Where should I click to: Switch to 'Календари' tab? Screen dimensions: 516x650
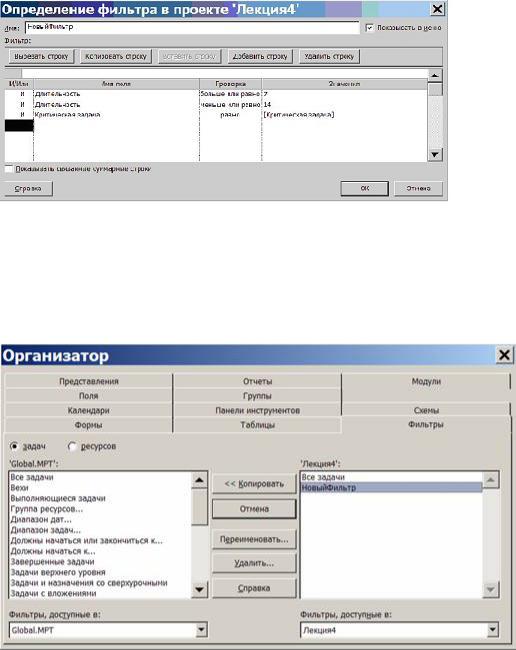89,410
